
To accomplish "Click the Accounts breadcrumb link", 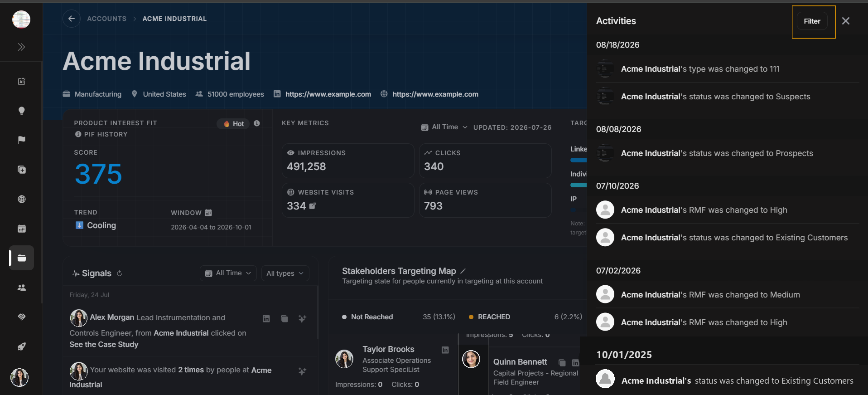I will coord(107,19).
